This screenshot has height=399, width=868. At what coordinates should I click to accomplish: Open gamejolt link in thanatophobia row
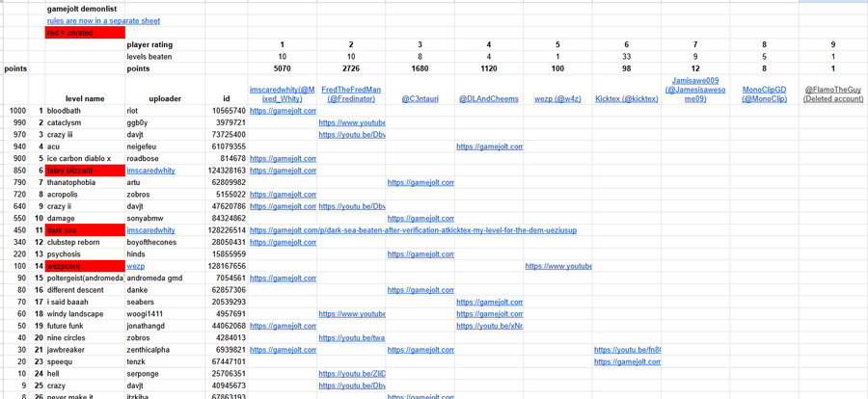coord(420,182)
